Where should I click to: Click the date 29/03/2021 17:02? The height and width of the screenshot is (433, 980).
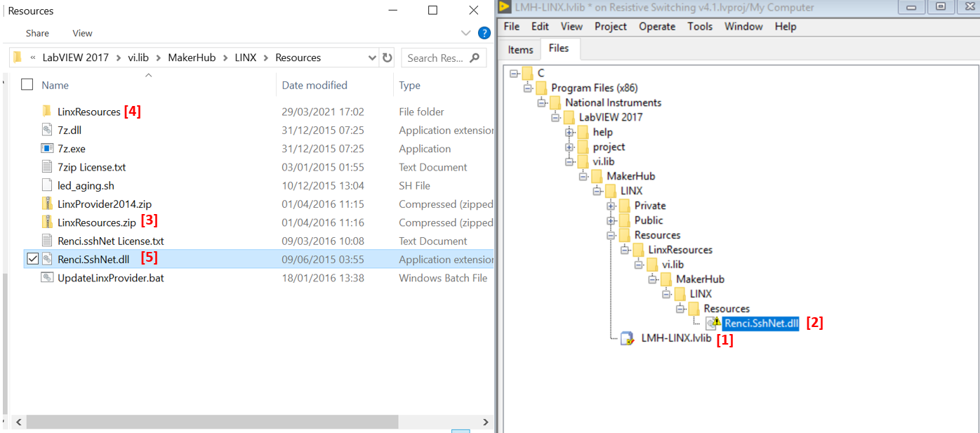tap(323, 112)
